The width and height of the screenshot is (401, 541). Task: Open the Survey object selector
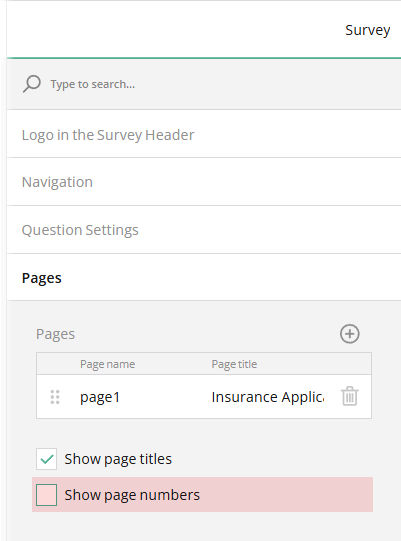click(368, 30)
